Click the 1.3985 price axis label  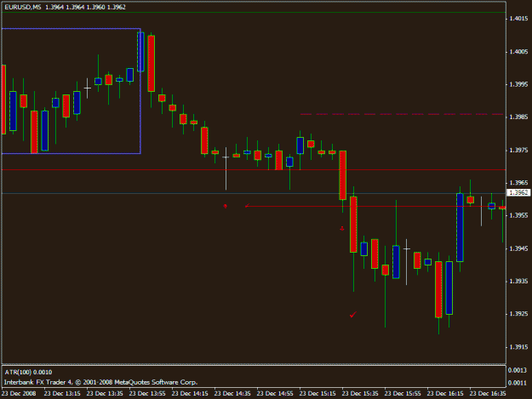[518, 117]
